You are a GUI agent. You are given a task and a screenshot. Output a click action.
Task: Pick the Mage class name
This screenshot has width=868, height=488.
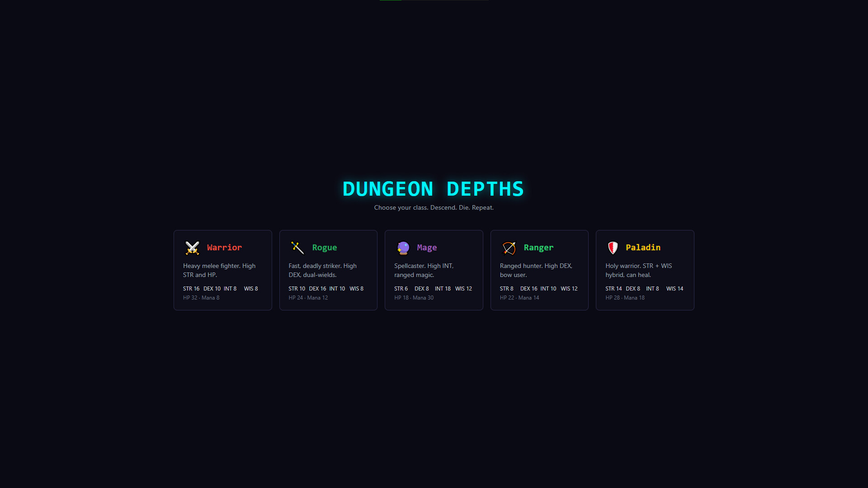coord(427,248)
